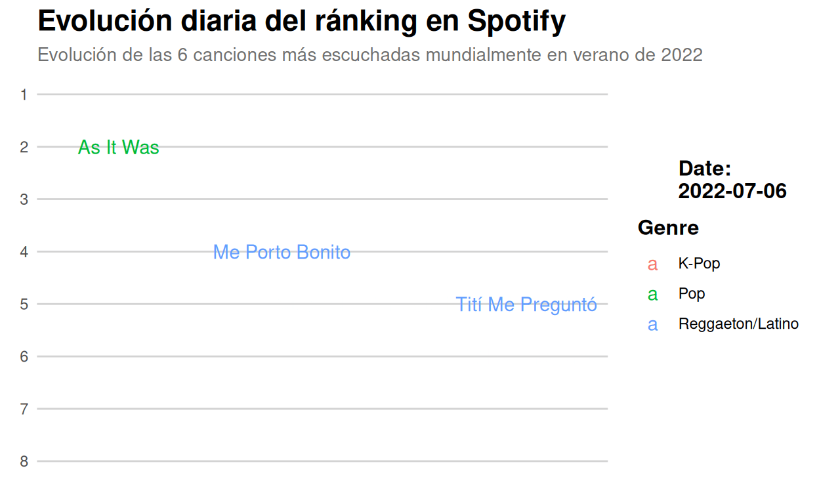Click the gray subtitle below the title
This screenshot has width=819, height=504.
coord(370,55)
